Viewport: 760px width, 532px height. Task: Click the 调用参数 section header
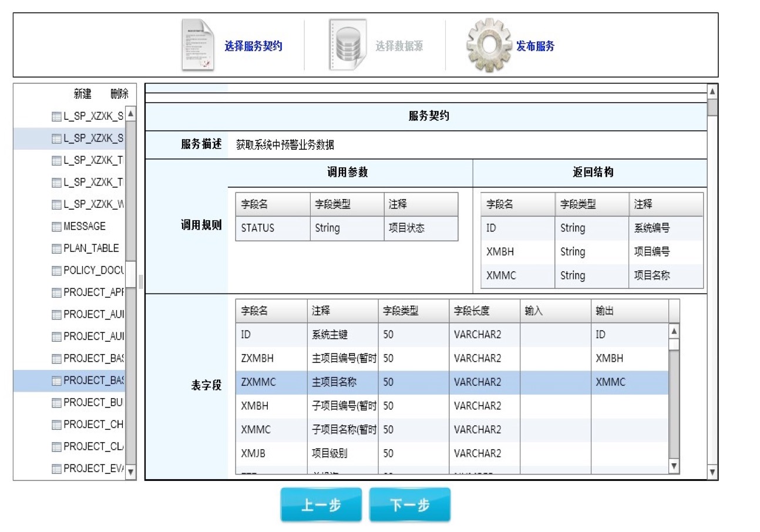pyautogui.click(x=350, y=173)
